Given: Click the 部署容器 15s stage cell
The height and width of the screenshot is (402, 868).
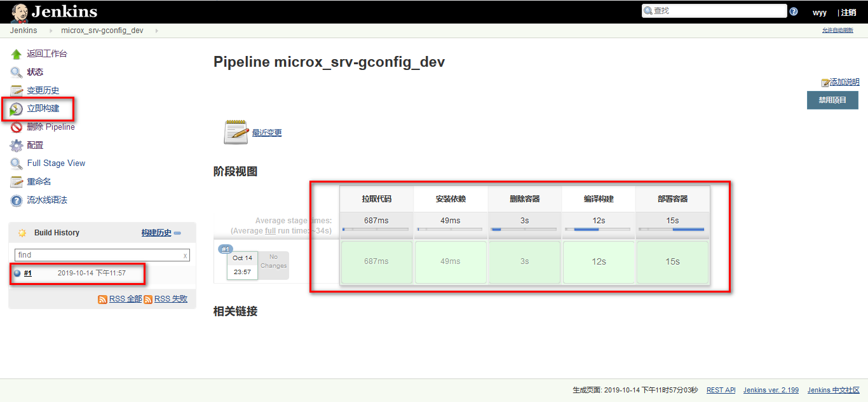Looking at the screenshot, I should tap(672, 261).
